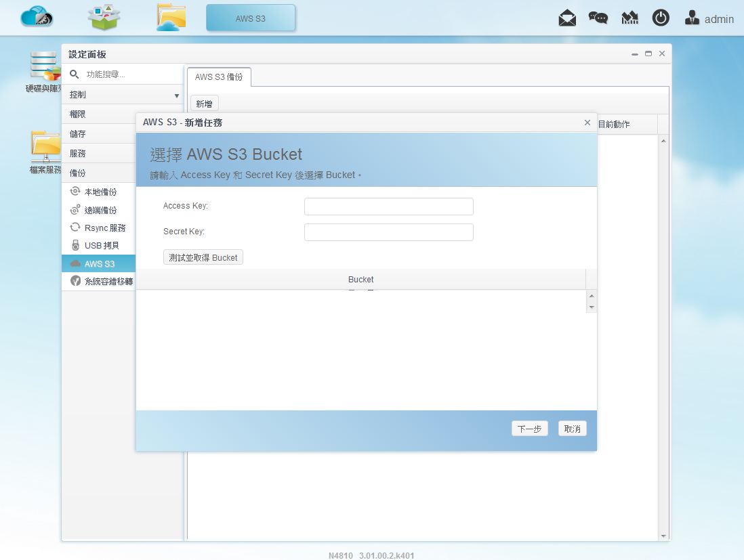Click the bucket list scroll down arrow
This screenshot has width=744, height=560.
592,307
